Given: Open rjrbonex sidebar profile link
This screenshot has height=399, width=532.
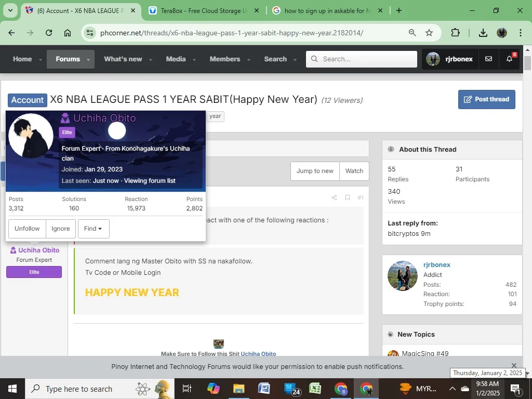Looking at the screenshot, I should (436, 264).
